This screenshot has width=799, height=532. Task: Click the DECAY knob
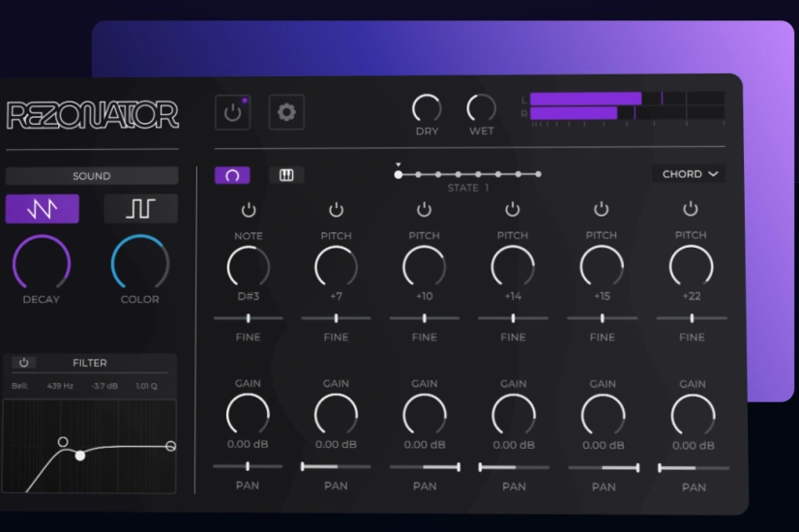[42, 262]
